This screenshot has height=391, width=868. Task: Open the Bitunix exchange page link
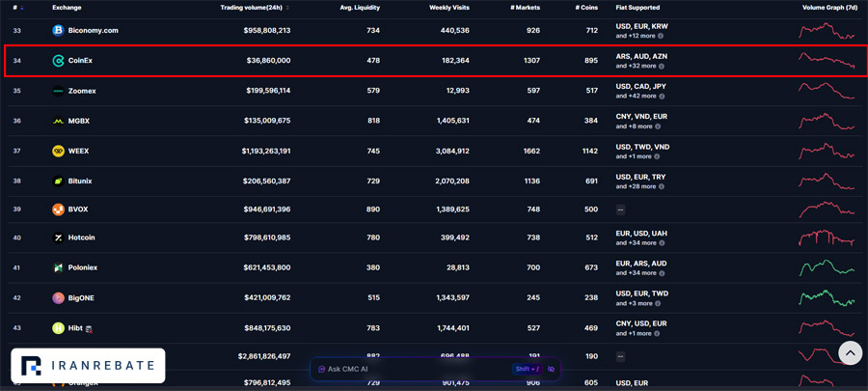pos(81,182)
